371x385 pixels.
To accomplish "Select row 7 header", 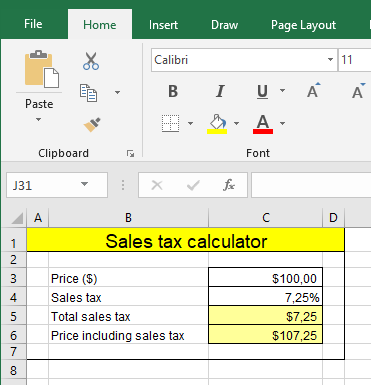I will (13, 351).
